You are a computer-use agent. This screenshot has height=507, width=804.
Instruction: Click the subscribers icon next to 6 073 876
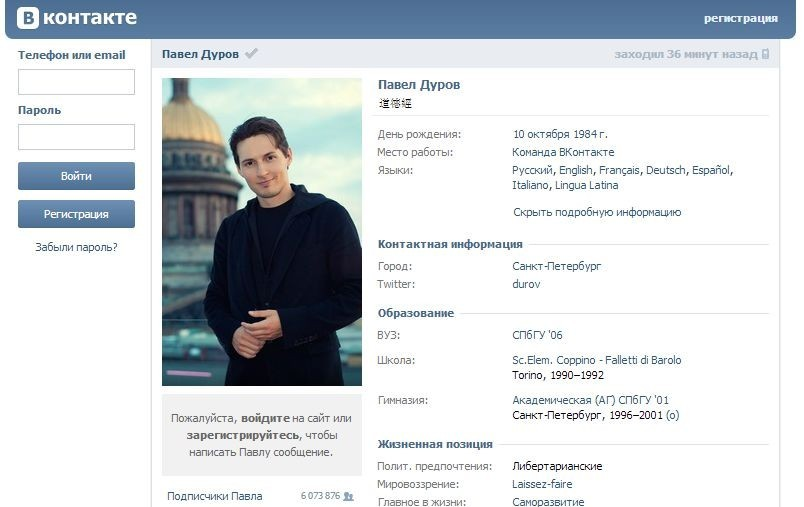348,496
